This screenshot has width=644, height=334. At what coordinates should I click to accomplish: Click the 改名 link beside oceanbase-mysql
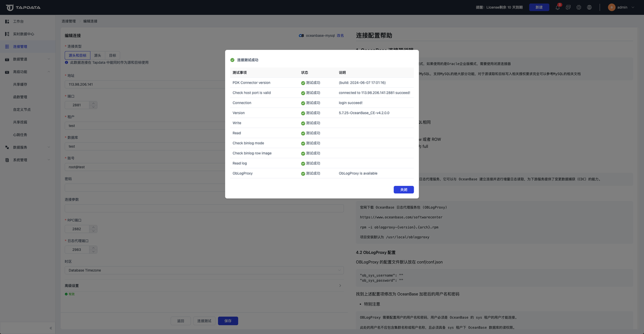click(x=341, y=36)
